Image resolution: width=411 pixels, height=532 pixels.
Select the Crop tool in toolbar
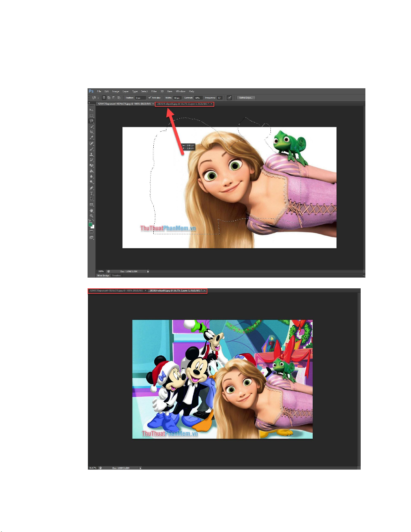91,132
